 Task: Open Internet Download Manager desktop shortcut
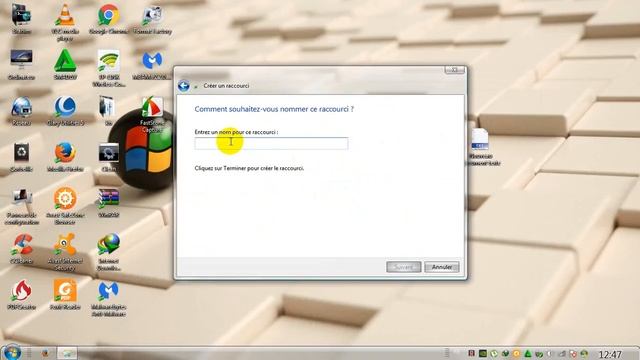pos(109,252)
